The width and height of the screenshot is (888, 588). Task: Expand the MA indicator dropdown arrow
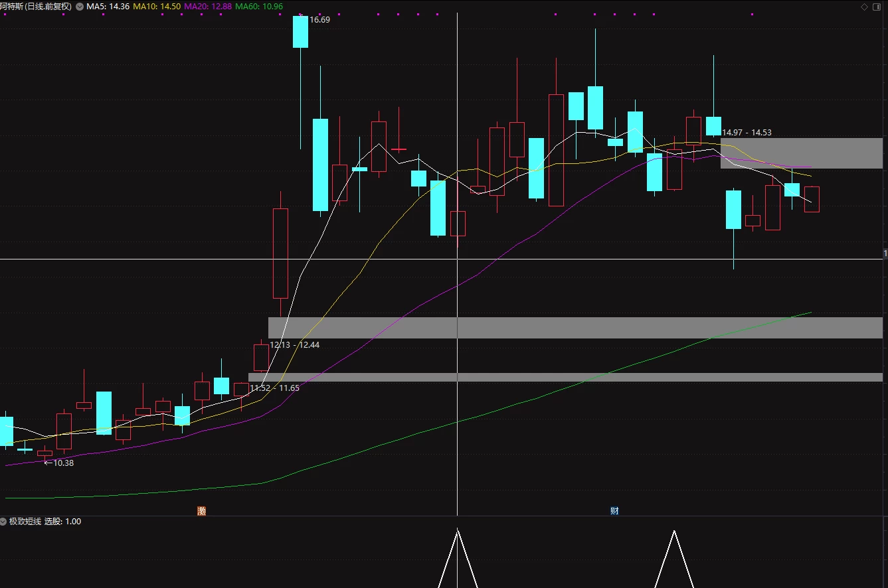pos(80,7)
